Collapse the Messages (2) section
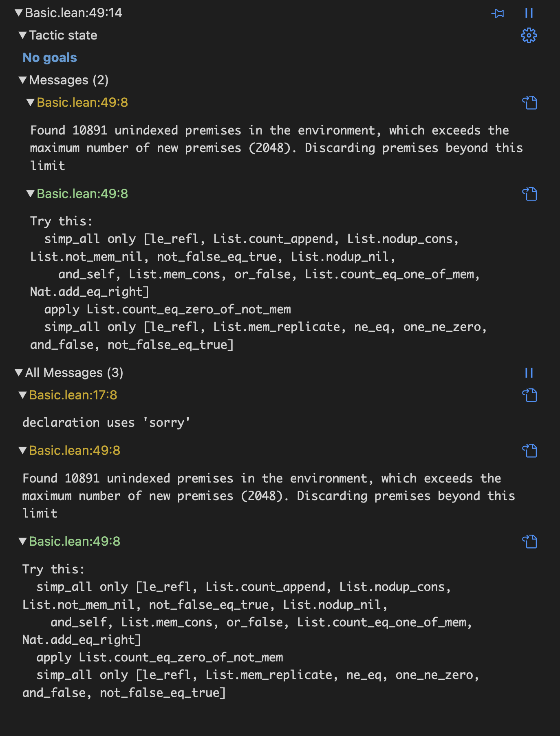This screenshot has height=736, width=560. click(x=23, y=80)
